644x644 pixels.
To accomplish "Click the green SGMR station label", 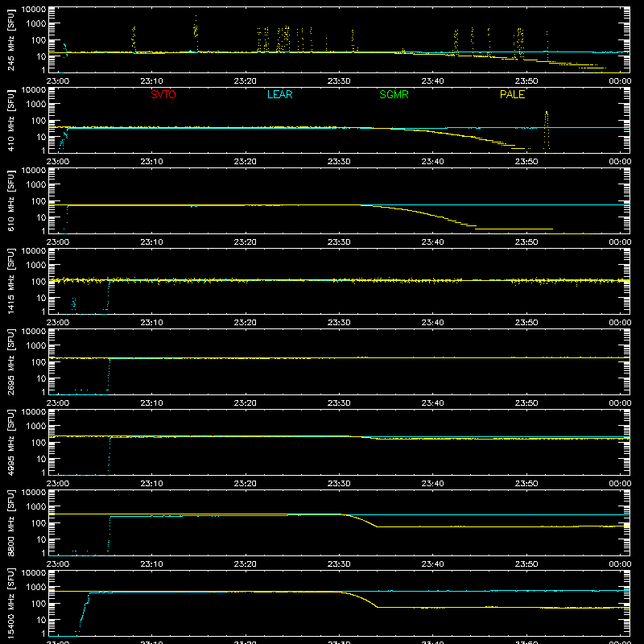I will [394, 94].
